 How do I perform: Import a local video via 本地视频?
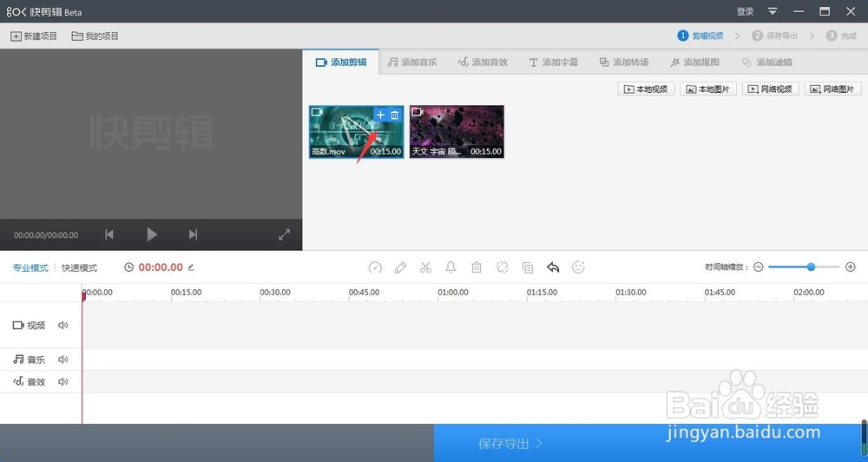click(646, 89)
